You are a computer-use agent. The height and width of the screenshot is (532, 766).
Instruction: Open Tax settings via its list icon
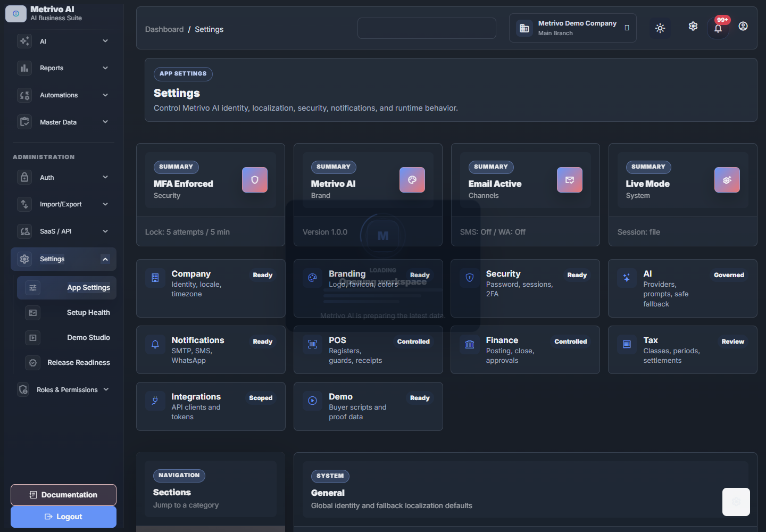click(627, 344)
